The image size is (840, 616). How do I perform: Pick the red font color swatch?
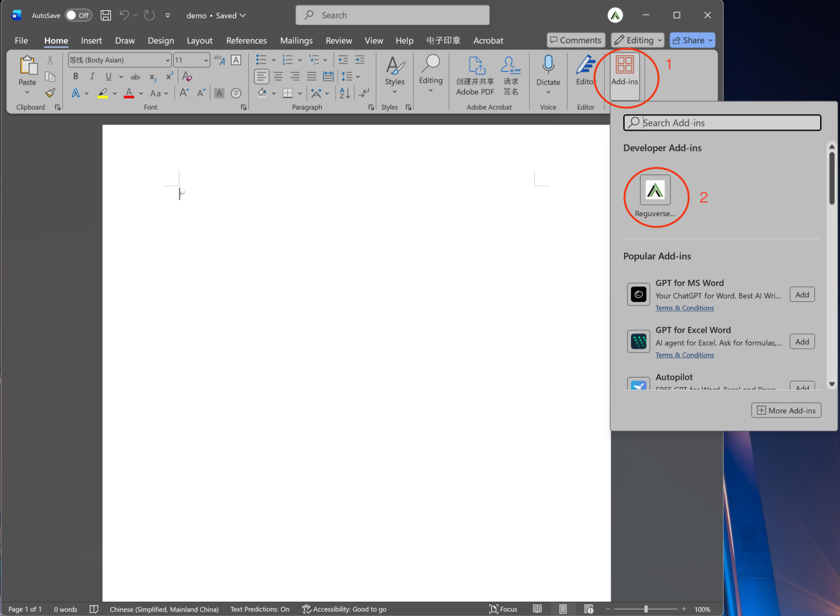point(128,93)
